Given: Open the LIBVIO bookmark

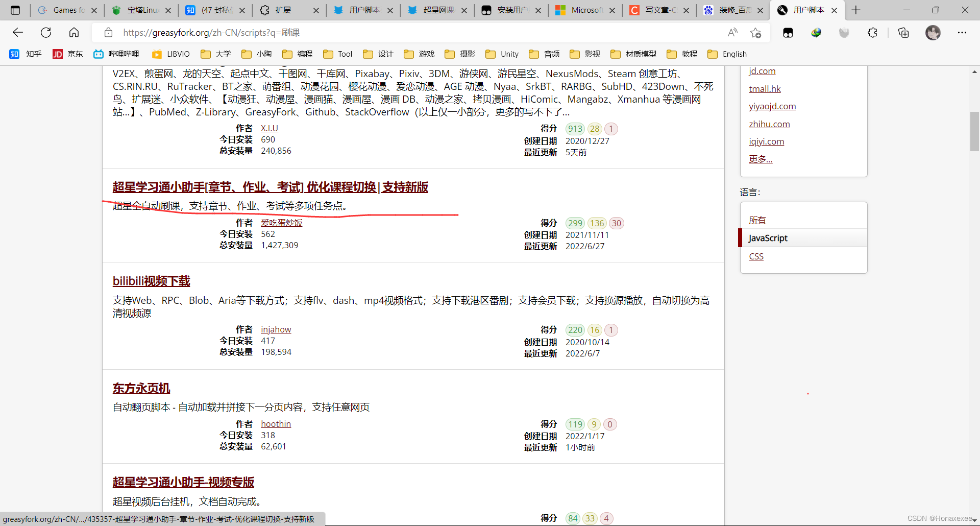Looking at the screenshot, I should click(x=171, y=54).
